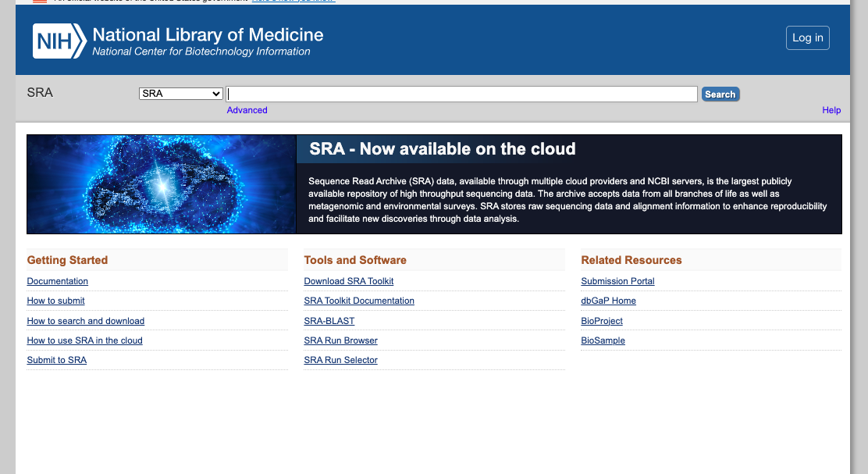Open the Advanced search link
This screenshot has height=474, width=868.
point(247,110)
